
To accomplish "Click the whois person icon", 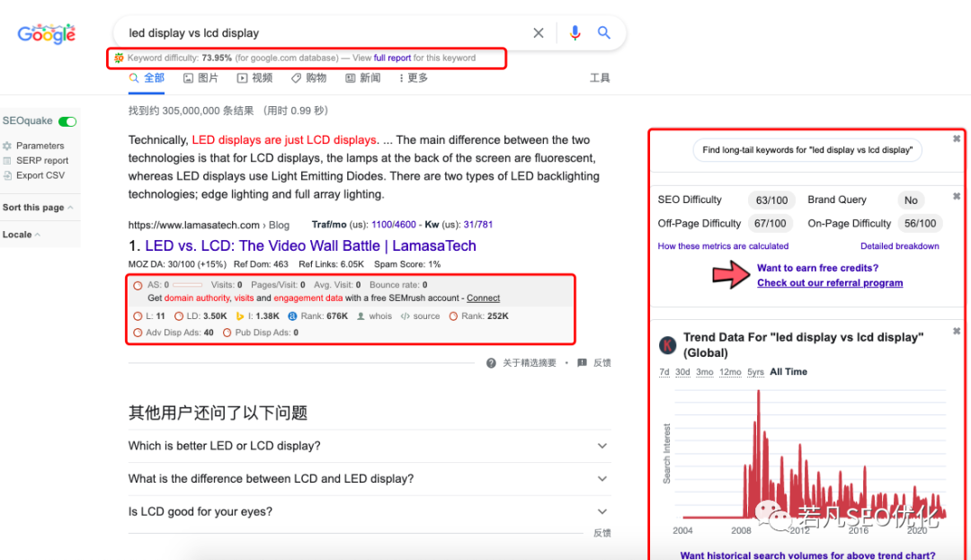I will pyautogui.click(x=361, y=316).
